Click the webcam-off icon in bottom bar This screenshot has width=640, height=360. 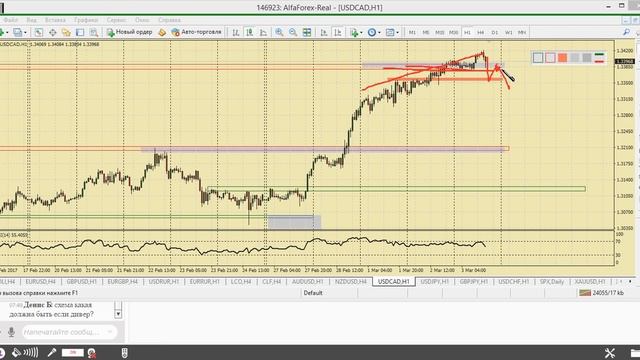92,353
